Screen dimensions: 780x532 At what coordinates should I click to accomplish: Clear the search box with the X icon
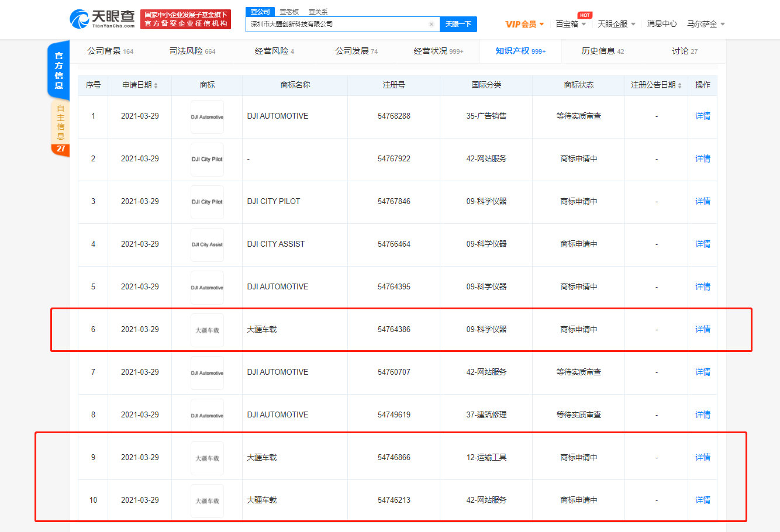click(432, 25)
